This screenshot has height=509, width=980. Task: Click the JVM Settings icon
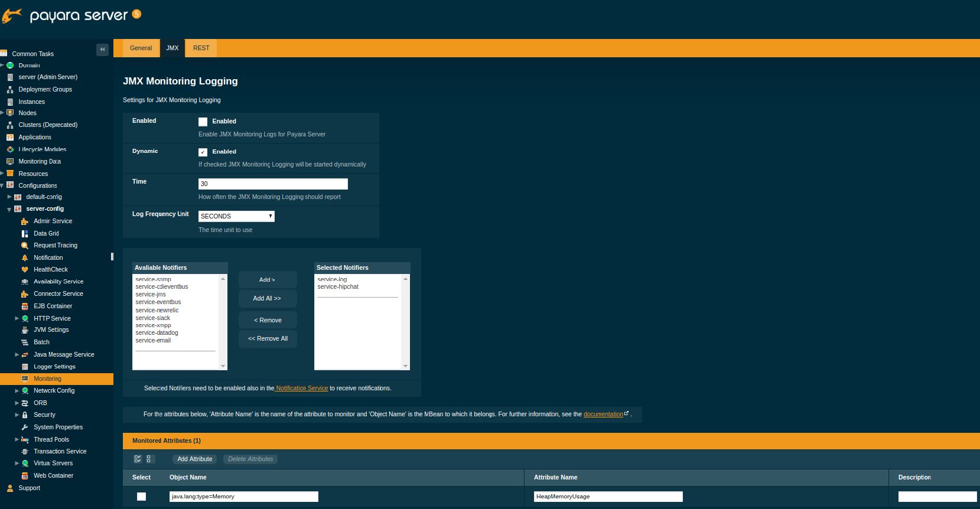[x=25, y=330]
